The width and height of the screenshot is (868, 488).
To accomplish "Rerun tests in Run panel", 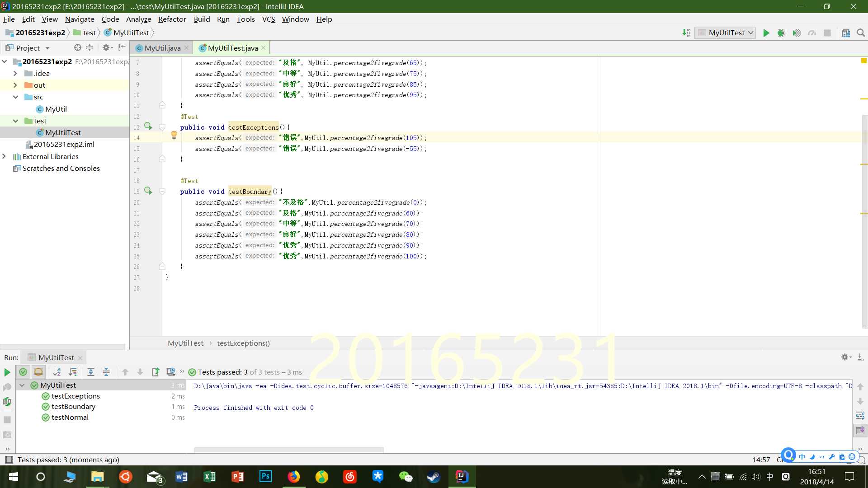I will tap(7, 372).
